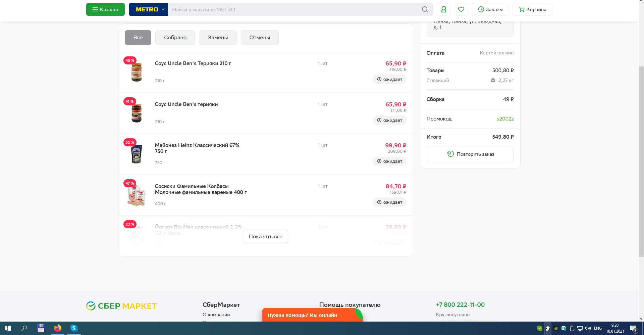This screenshot has height=335, width=644.
Task: Click product title Сосиски Фамильные Колбасы
Action: 201,189
